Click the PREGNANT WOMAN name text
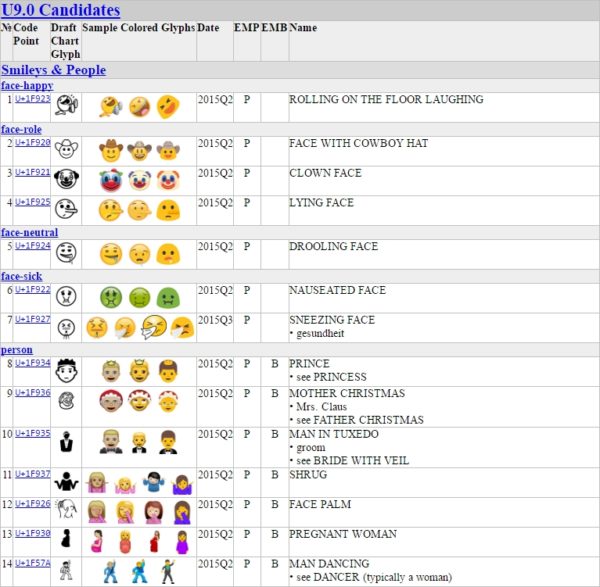 click(x=343, y=534)
